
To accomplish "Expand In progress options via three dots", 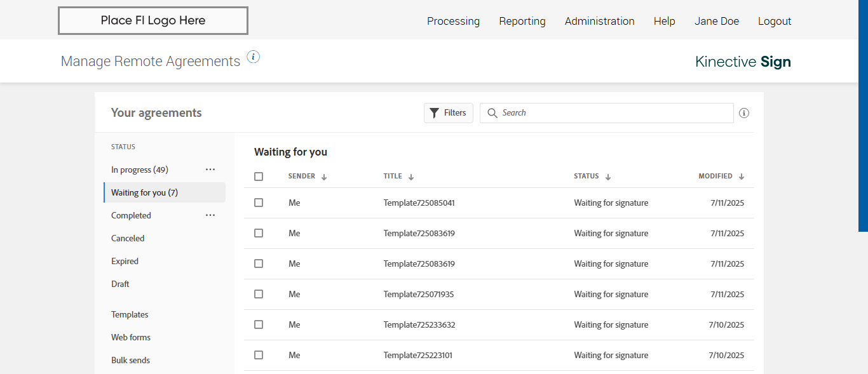I will tap(210, 170).
